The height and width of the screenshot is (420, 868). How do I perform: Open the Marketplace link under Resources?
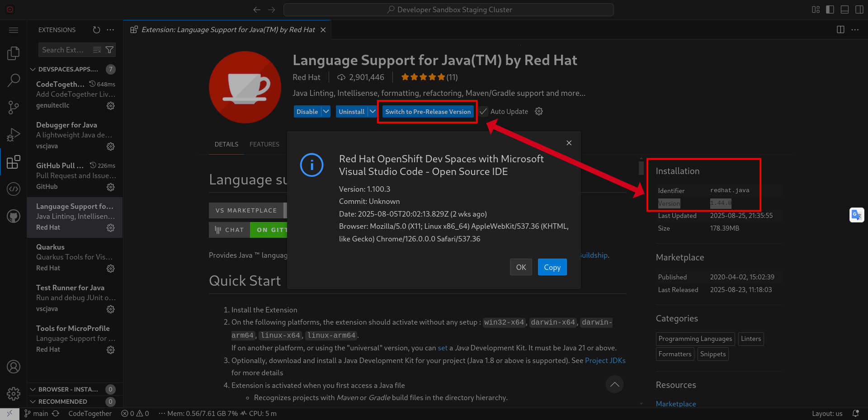click(x=676, y=404)
